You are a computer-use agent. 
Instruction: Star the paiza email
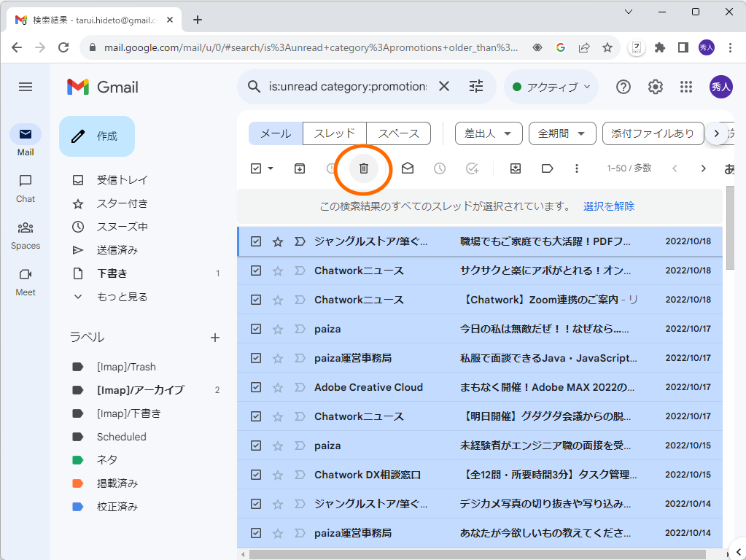pyautogui.click(x=277, y=329)
